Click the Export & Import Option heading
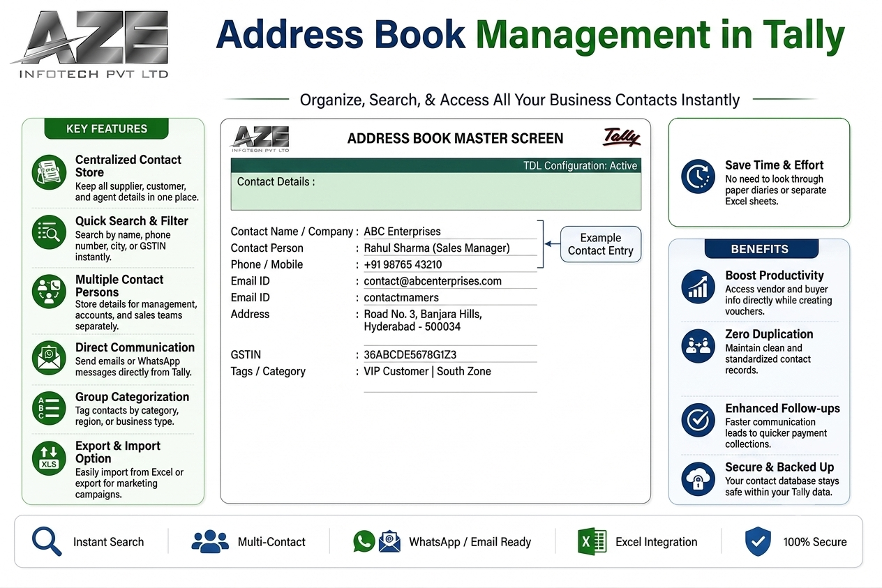The height and width of the screenshot is (588, 882). coord(117,452)
